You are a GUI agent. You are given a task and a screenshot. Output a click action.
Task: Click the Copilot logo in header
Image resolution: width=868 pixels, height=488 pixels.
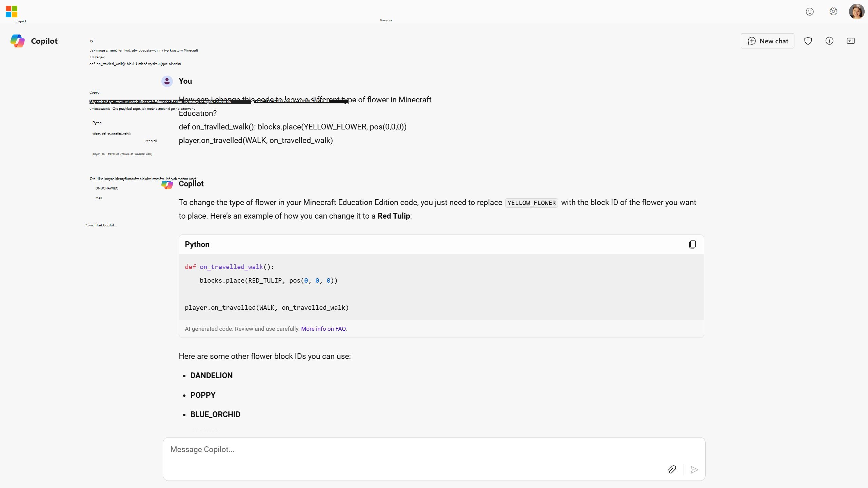click(x=18, y=41)
